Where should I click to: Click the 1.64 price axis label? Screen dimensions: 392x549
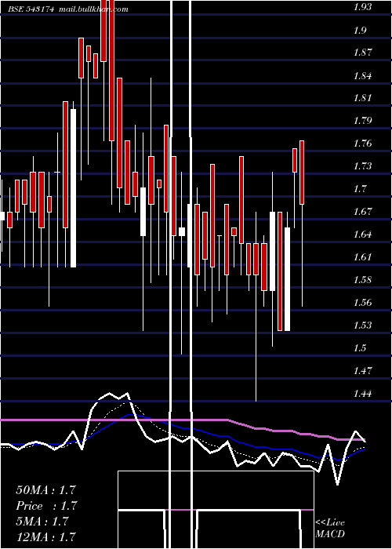point(363,235)
